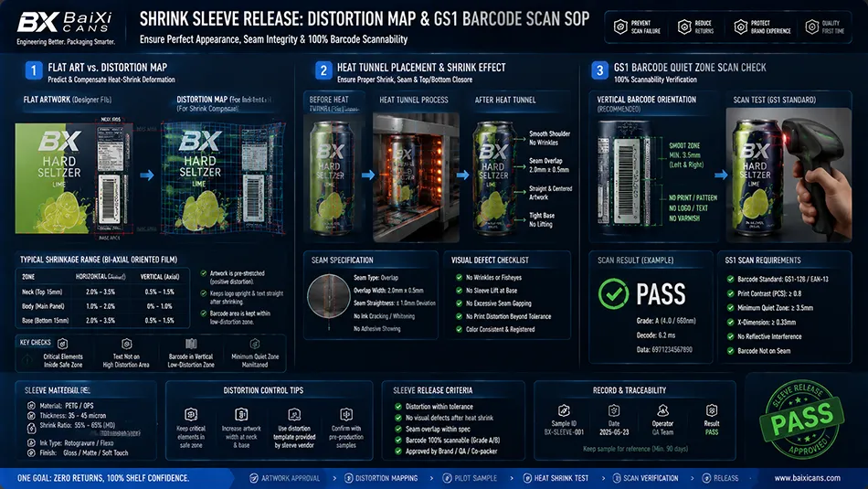Click the Ink Type Rotogravure / Flexo row icon
The image size is (868, 489).
pyautogui.click(x=31, y=443)
